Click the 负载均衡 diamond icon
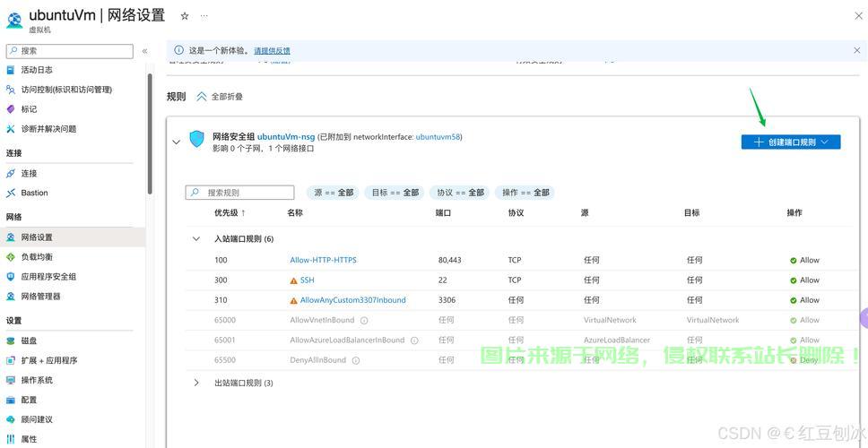Screen dimensions: 868x448 (x=11, y=256)
